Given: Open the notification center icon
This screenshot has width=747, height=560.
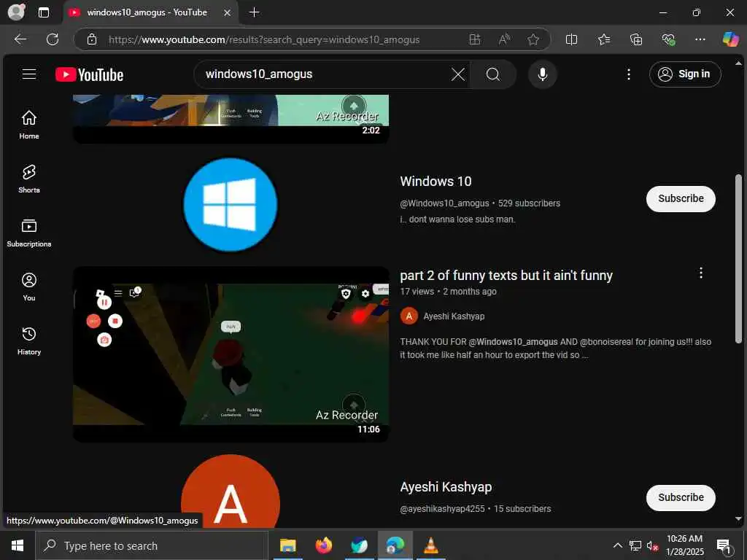Looking at the screenshot, I should point(724,545).
